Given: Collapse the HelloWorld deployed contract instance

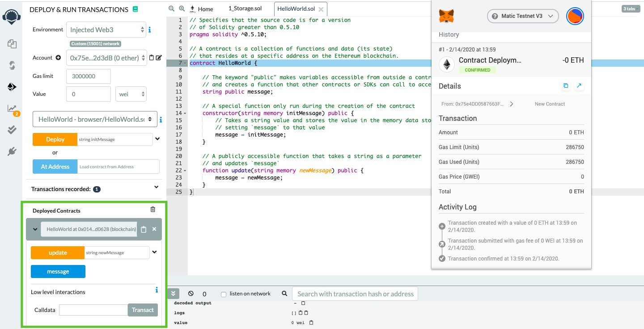Looking at the screenshot, I should click(x=35, y=229).
